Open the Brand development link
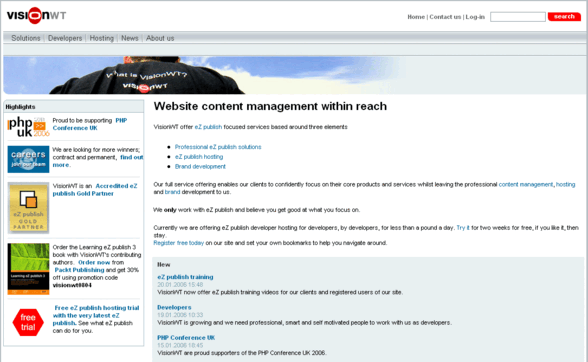The width and height of the screenshot is (588, 362). pos(200,166)
